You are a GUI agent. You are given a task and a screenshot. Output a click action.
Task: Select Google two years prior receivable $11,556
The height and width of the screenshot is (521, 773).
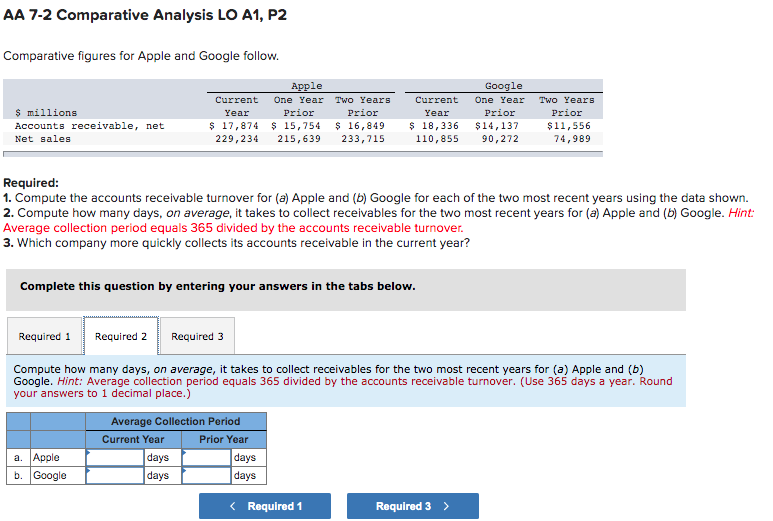568,126
